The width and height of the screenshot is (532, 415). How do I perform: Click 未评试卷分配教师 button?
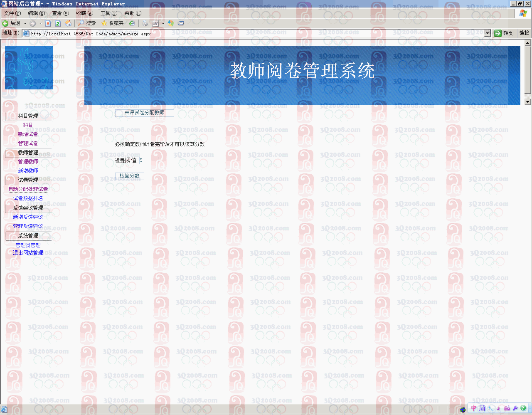click(x=144, y=113)
